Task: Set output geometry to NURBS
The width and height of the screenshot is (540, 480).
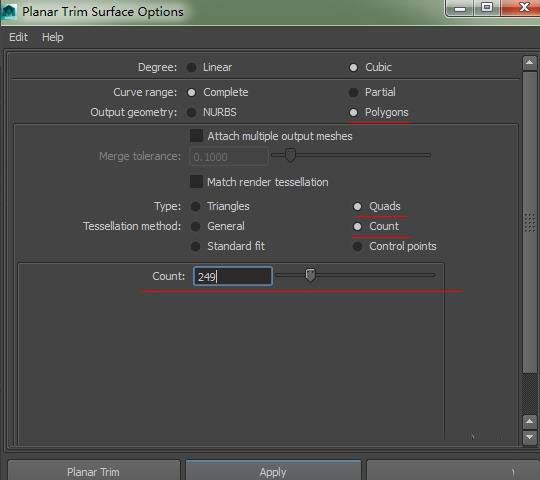Action: tap(191, 112)
